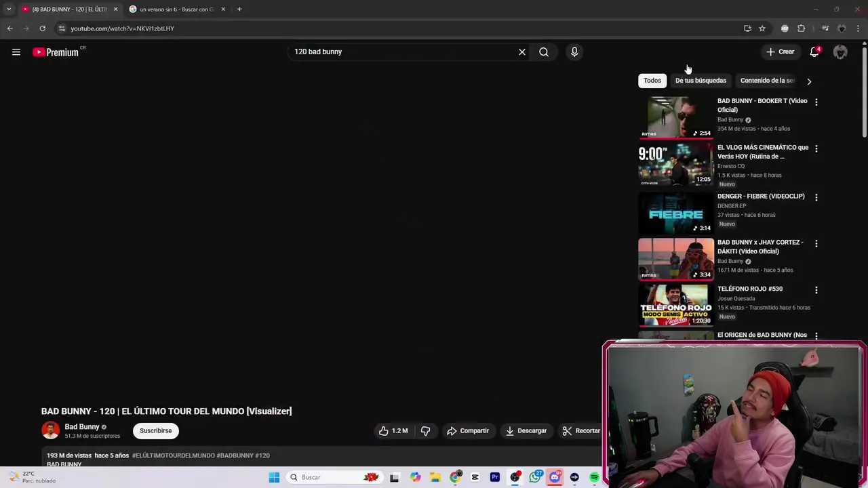
Task: Open TELÉFONO ROJO #530 video title
Action: (750, 289)
